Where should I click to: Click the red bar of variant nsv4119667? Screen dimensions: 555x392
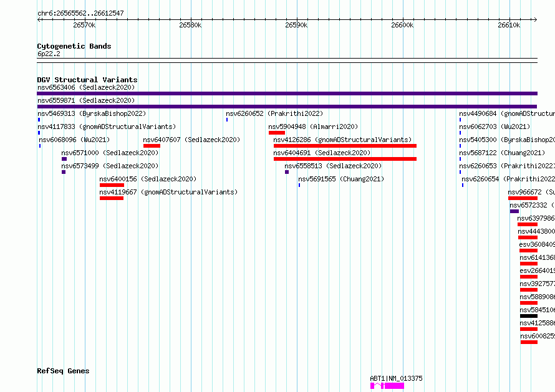pyautogui.click(x=112, y=198)
